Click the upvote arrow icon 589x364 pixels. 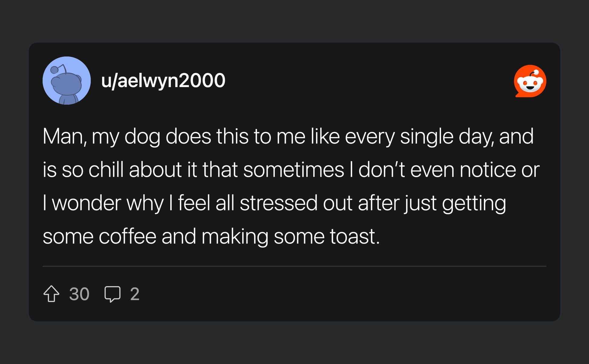tap(51, 294)
